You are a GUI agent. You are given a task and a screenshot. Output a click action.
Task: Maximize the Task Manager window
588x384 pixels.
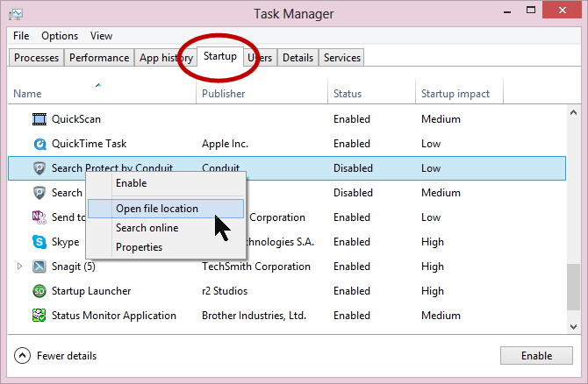531,11
